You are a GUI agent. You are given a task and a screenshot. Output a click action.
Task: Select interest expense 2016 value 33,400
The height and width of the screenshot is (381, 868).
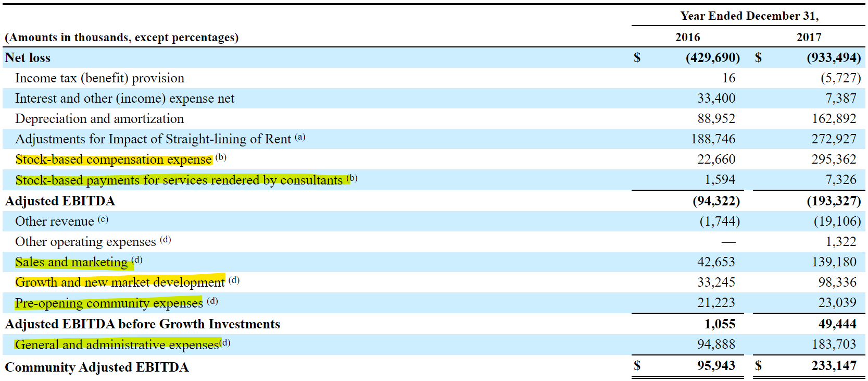pos(716,99)
